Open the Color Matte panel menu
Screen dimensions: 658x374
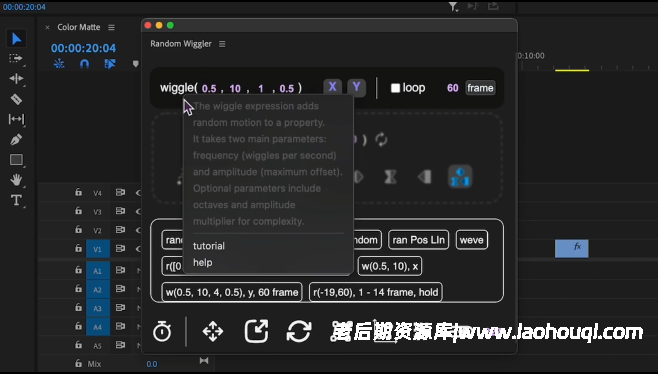111,27
